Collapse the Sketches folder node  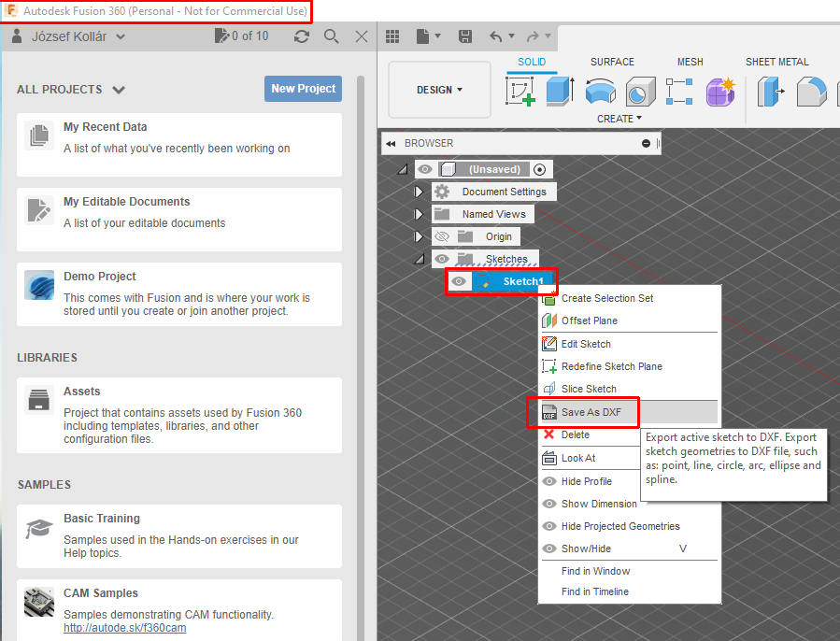point(420,259)
